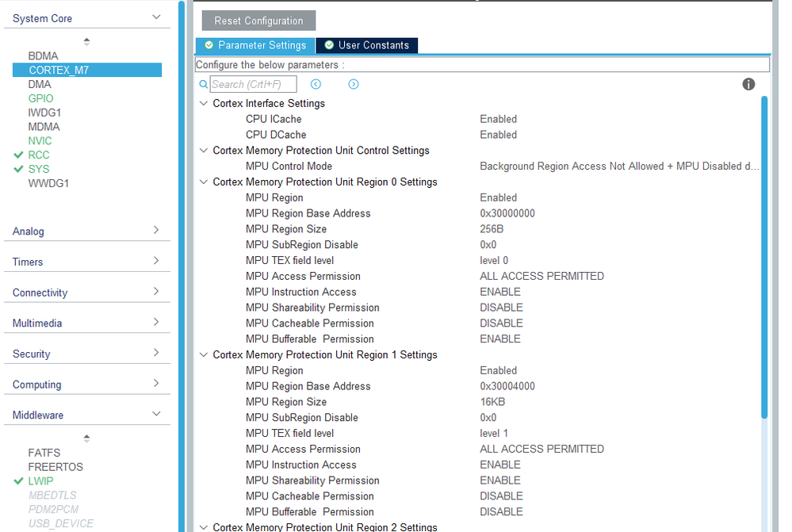
Task: Focus the parameter Search field
Action: (253, 84)
